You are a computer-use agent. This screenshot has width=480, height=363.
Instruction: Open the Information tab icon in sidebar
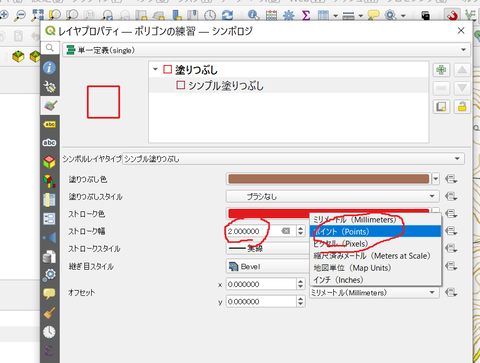pyautogui.click(x=49, y=68)
